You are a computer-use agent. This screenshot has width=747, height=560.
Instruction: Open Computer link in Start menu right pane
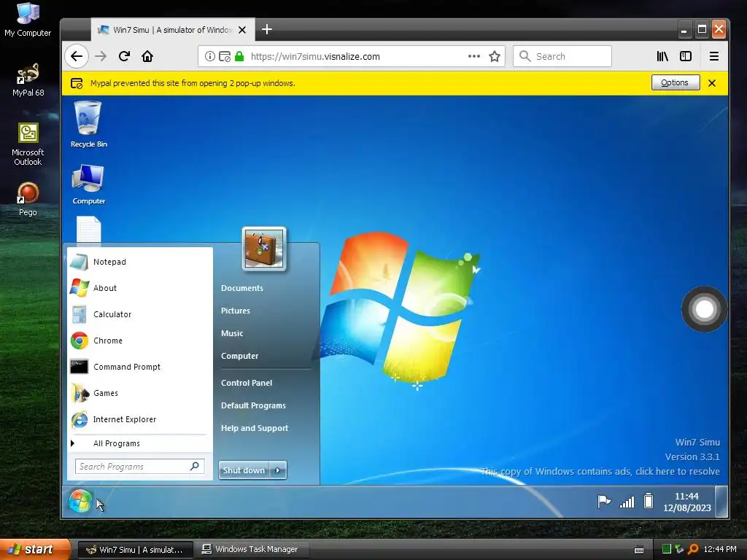point(239,356)
